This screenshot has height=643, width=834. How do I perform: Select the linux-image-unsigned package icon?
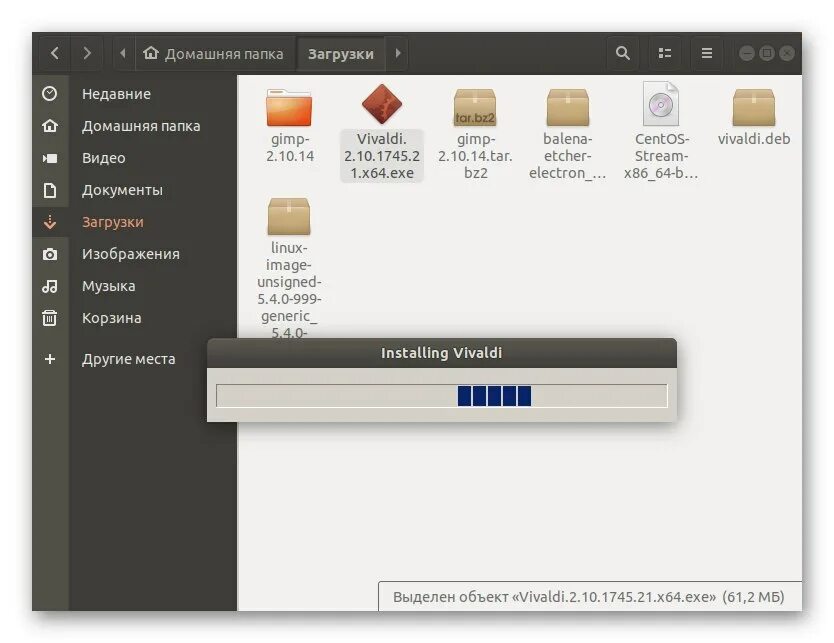point(289,216)
